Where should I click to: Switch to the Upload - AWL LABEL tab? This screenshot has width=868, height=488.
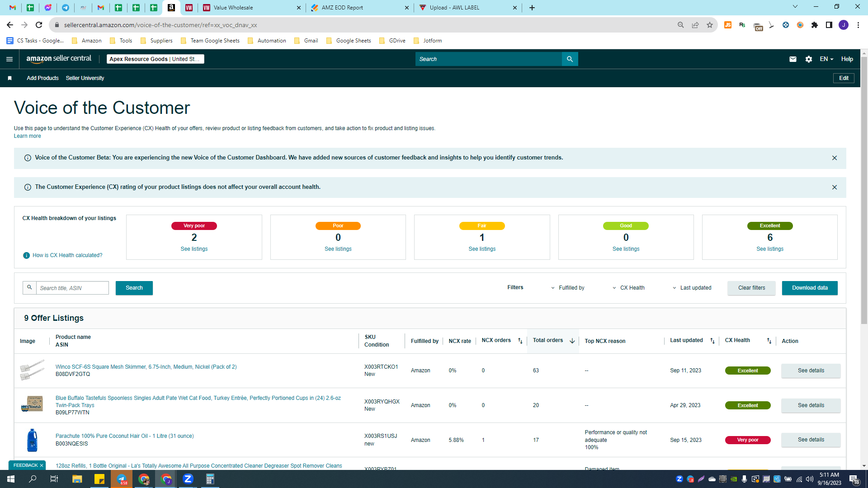(468, 8)
